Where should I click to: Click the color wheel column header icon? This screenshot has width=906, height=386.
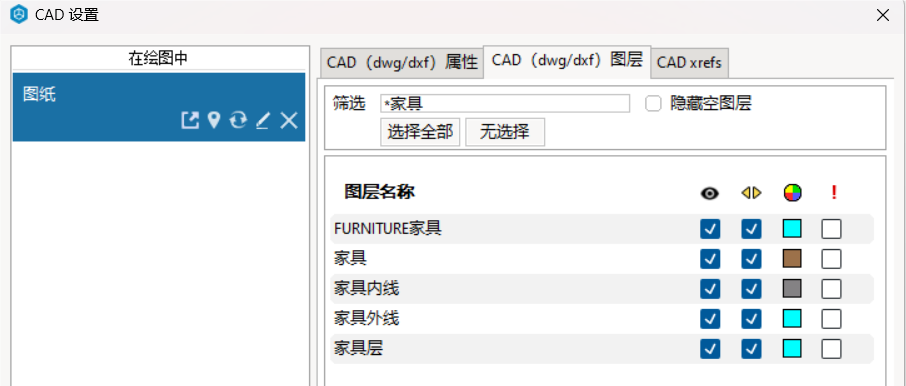792,193
